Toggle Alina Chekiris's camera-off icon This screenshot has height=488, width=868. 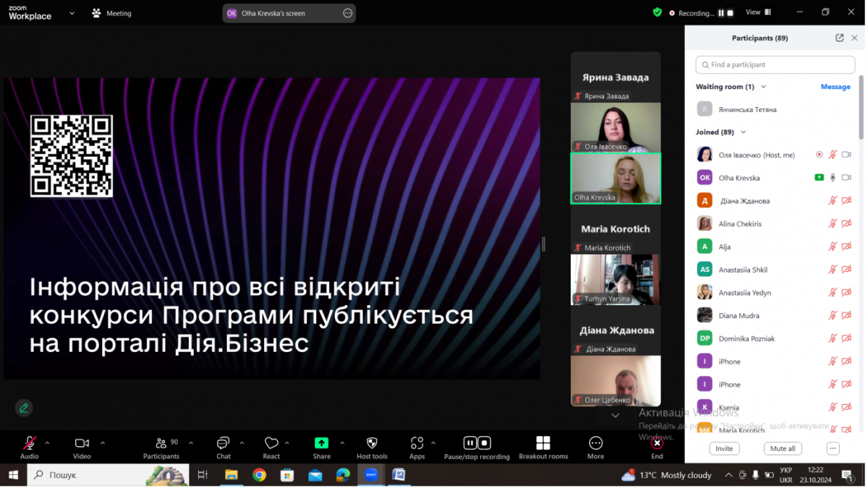click(x=846, y=223)
